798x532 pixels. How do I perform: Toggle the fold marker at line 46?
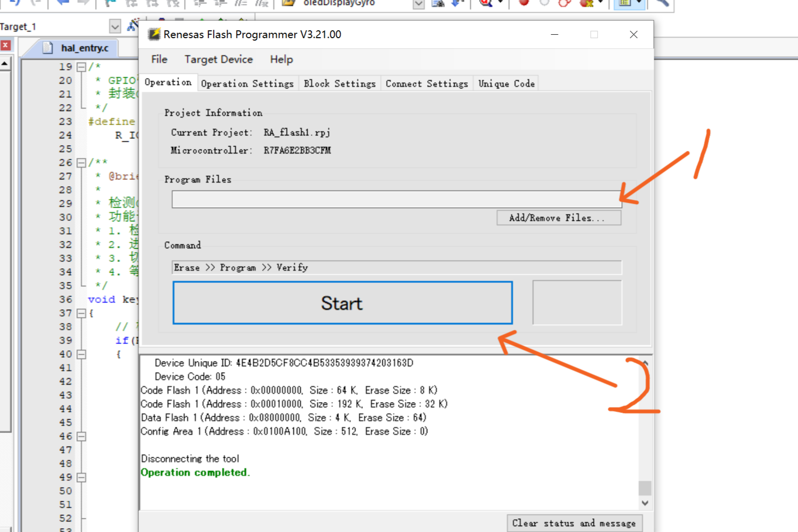pos(82,436)
